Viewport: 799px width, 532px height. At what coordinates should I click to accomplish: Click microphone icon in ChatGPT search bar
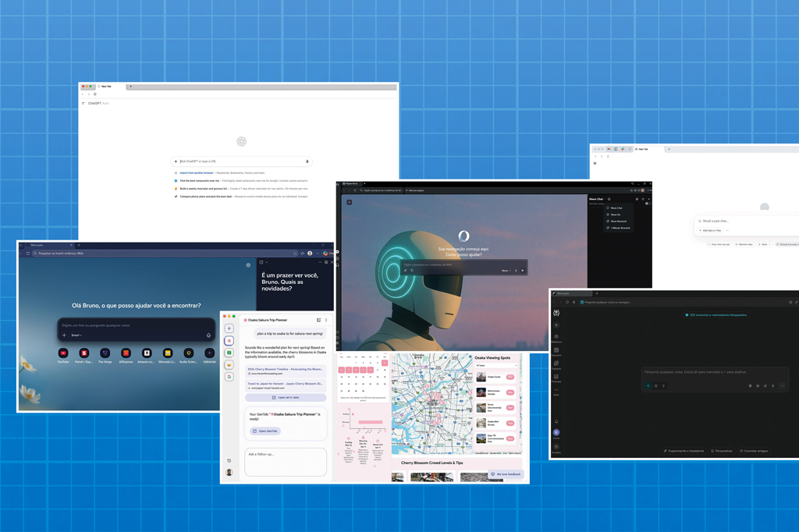point(307,161)
